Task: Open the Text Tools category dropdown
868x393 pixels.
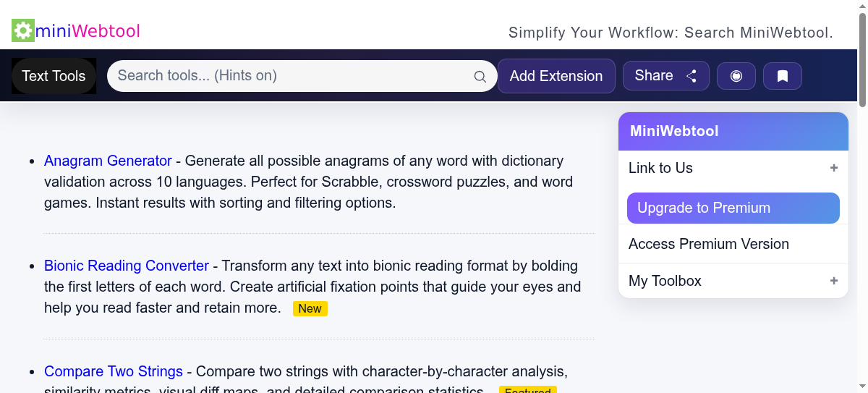Action: 54,76
